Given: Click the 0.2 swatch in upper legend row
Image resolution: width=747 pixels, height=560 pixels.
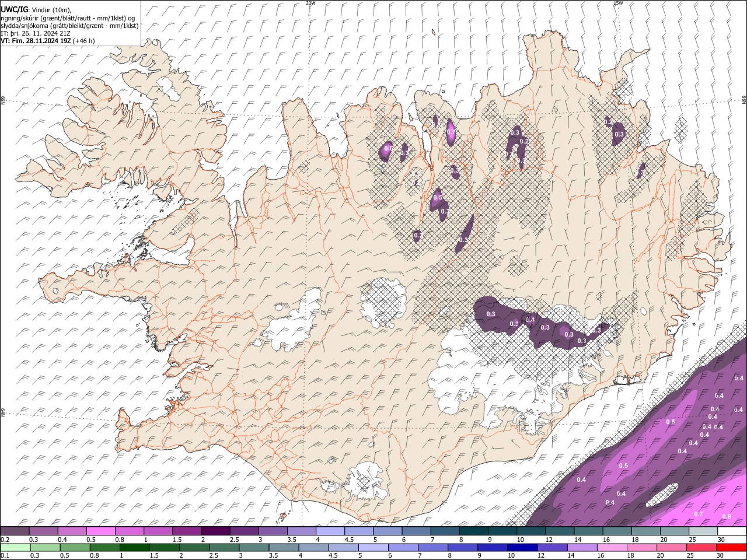Looking at the screenshot, I should (15, 531).
